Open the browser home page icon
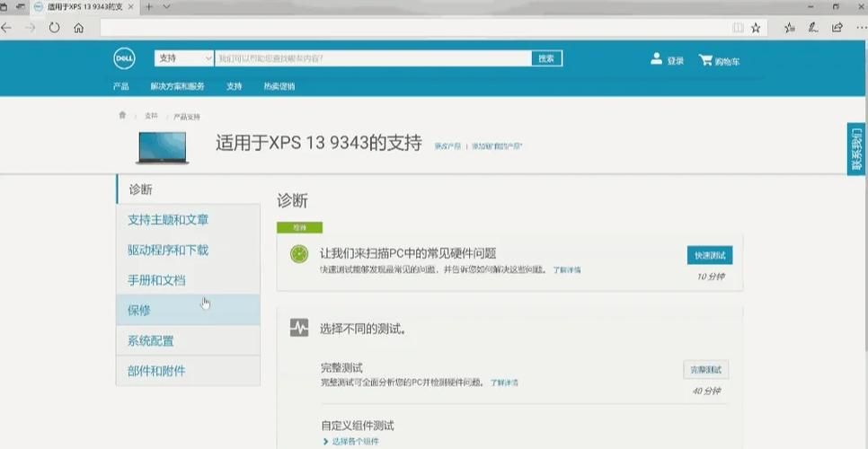 pos(78,28)
